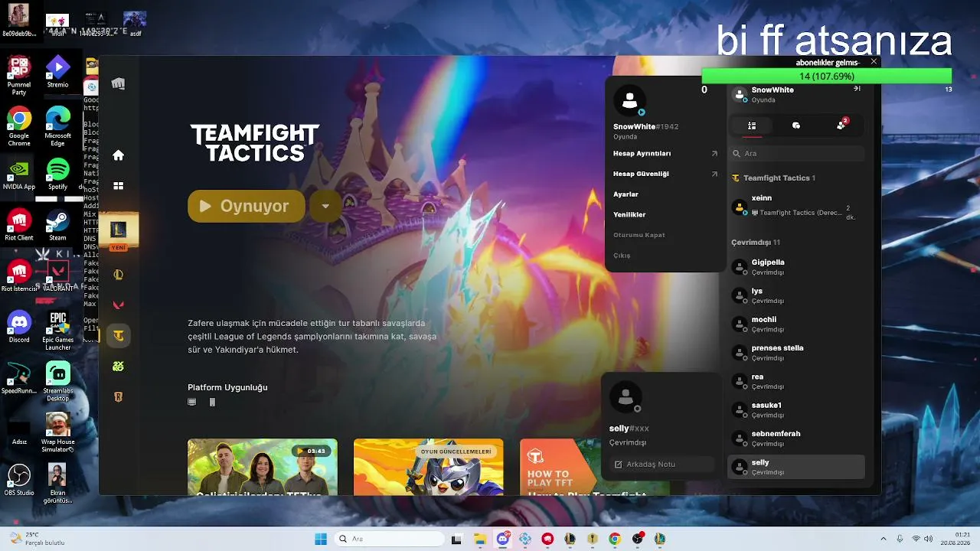Viewport: 980px width, 551px height.
Task: Close the abonelikler gelmiş overlay
Action: point(874,61)
